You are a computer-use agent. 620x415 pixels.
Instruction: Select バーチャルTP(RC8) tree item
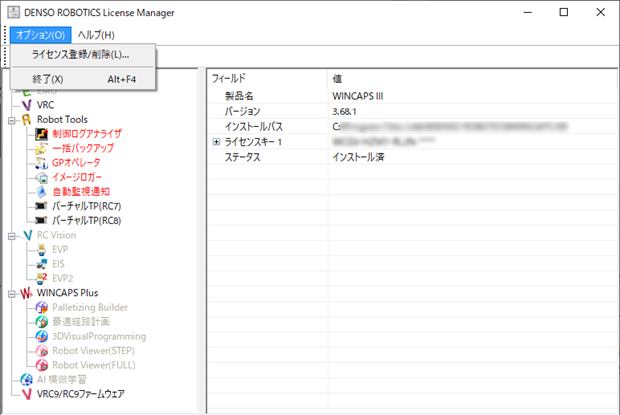point(87,221)
